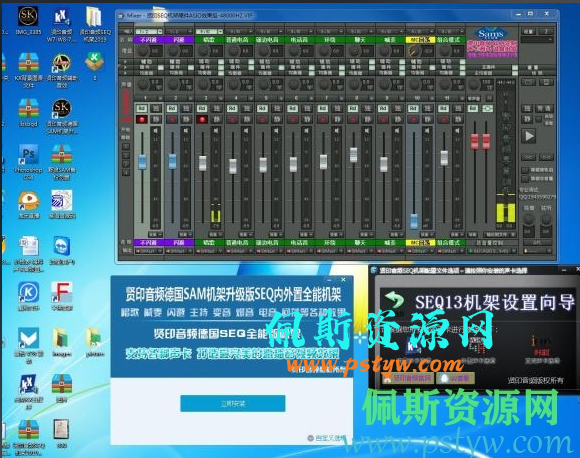Image resolution: width=580 pixels, height=458 pixels.
Task: Click the left knob at bottom-right panel
Action: point(529,220)
